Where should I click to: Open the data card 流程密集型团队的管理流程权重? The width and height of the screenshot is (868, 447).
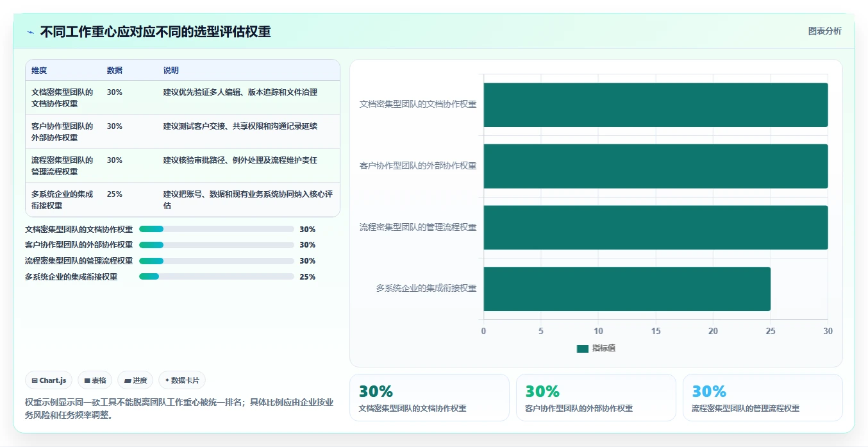point(763,398)
